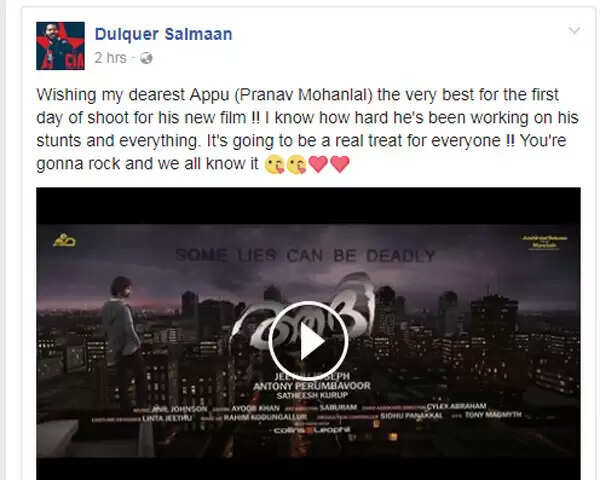Image resolution: width=600 pixels, height=480 pixels.
Task: Click the last red heart emoji
Action: pyautogui.click(x=340, y=164)
